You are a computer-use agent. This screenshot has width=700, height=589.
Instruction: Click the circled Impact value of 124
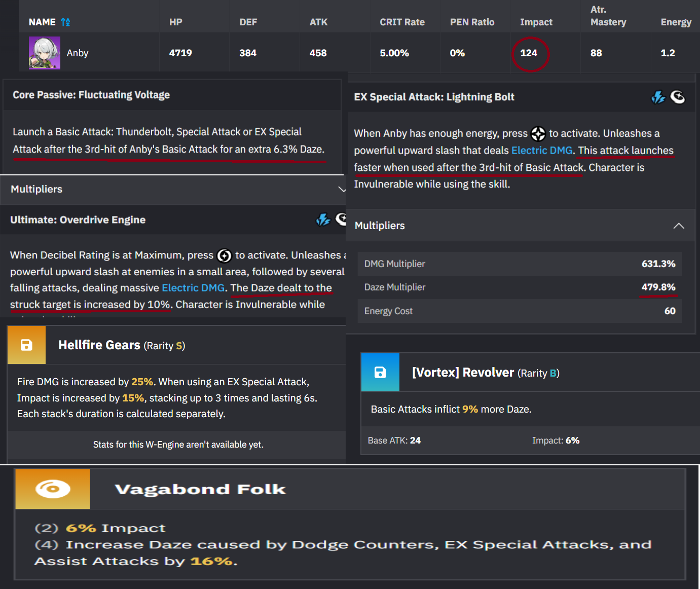pos(530,53)
